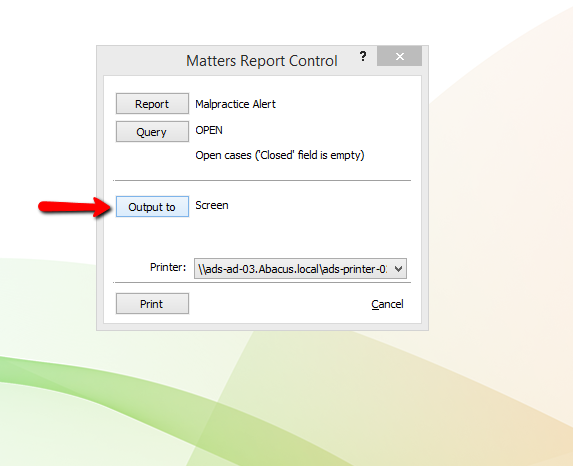This screenshot has height=466, width=573.
Task: Click the Output to button
Action: click(152, 207)
